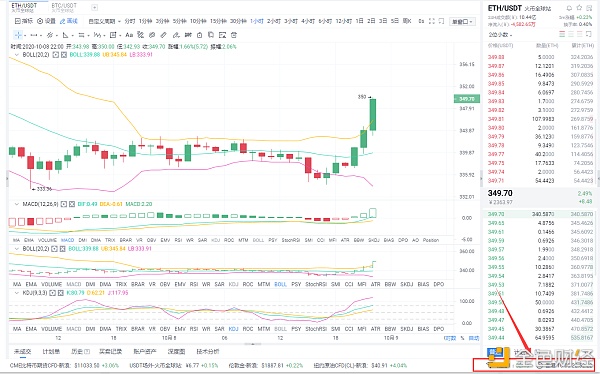
Task: Click the bell alert icon beside ETH/USDT
Action: [569, 8]
